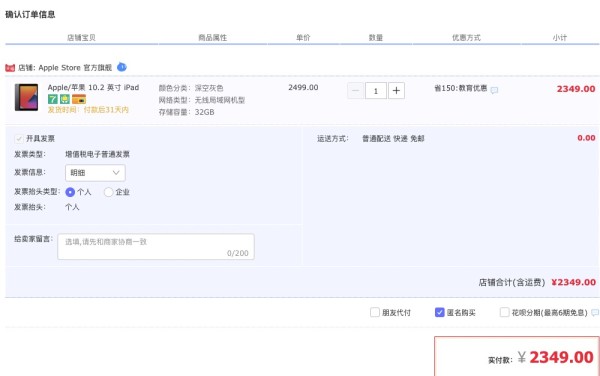The width and height of the screenshot is (600, 376).
Task: Click the 颜色分类: 深空灰色 attribute
Action: [191, 88]
